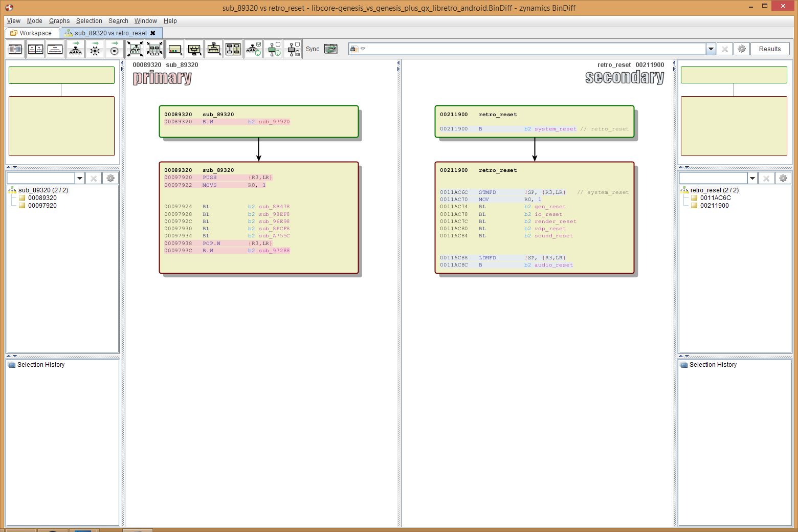Open the Graphs menu
The image size is (798, 532).
pos(59,21)
